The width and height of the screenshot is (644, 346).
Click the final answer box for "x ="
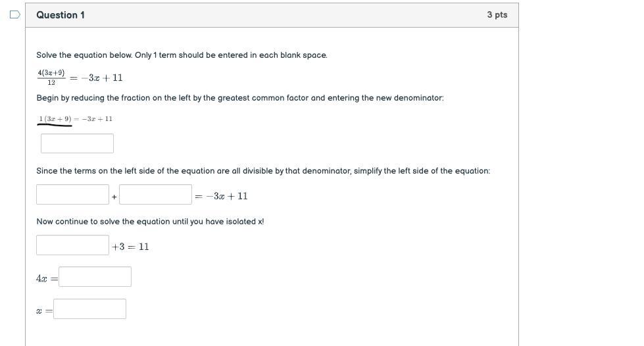[89, 309]
